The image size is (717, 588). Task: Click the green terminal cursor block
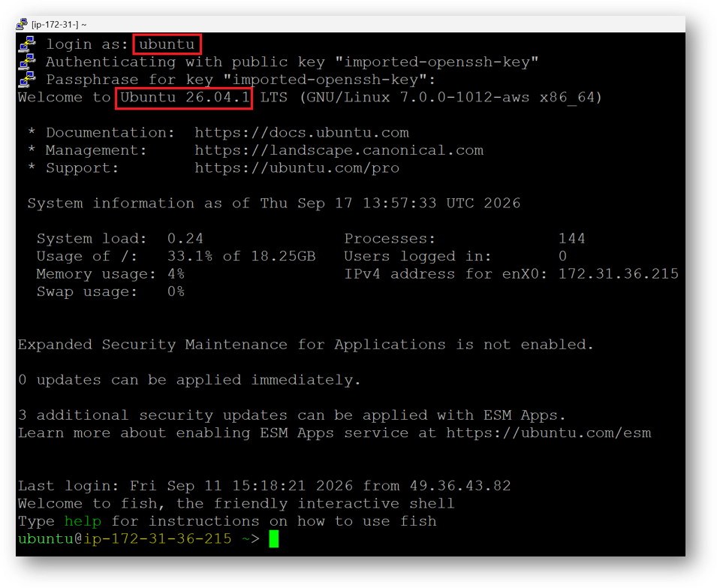[274, 538]
